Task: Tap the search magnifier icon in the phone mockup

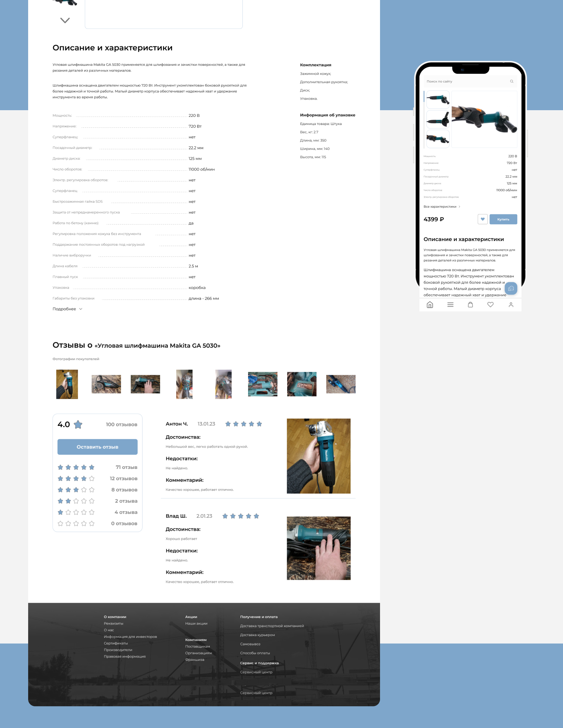Action: tap(512, 81)
